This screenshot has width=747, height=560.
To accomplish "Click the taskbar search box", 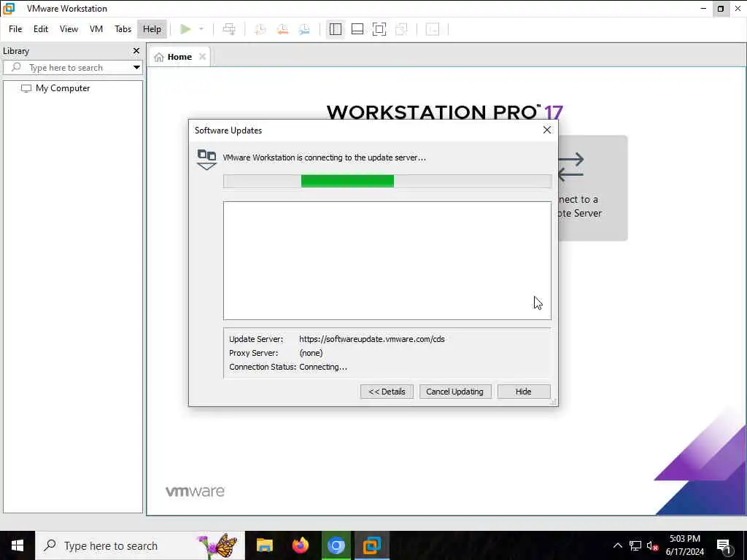I will (x=140, y=545).
